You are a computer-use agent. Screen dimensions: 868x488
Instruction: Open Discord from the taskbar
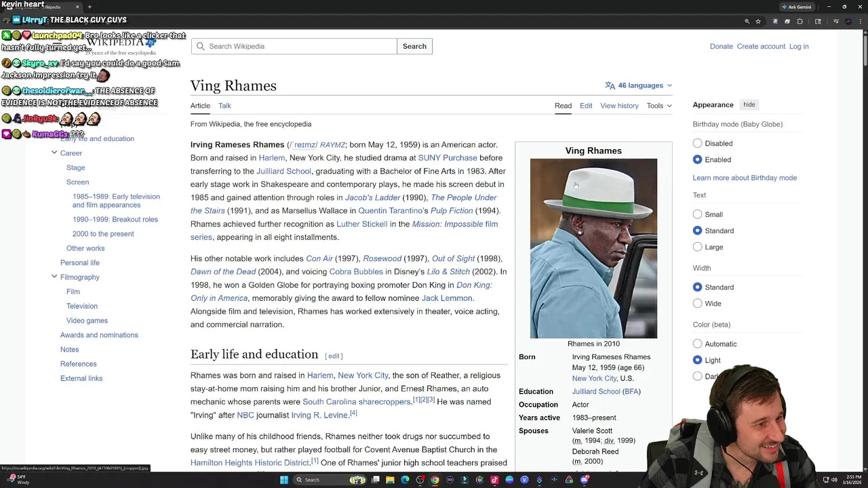(584, 480)
